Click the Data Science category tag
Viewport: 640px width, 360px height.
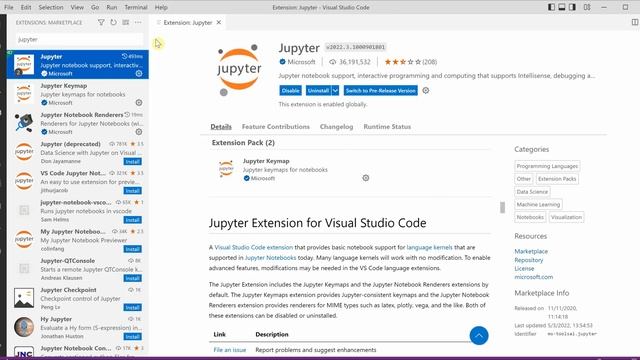pyautogui.click(x=532, y=191)
